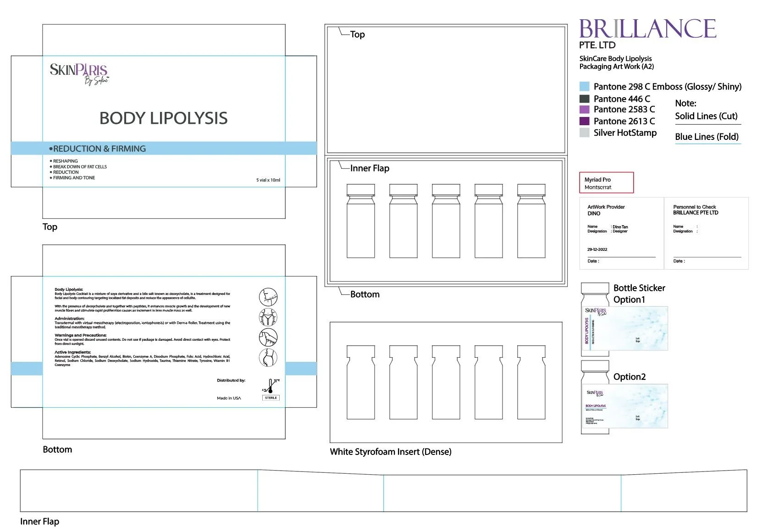Select the Pantone 2583 C purple swatch

584,110
